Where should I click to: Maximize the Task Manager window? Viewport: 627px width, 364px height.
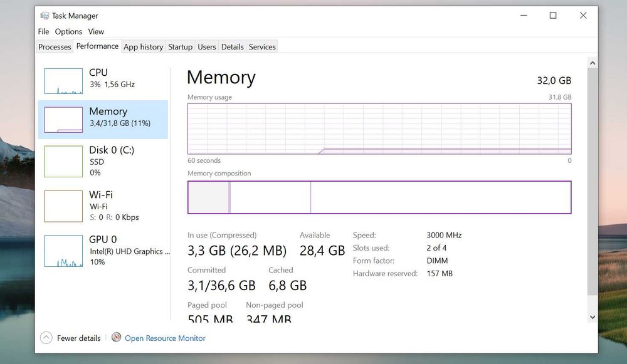coord(553,16)
